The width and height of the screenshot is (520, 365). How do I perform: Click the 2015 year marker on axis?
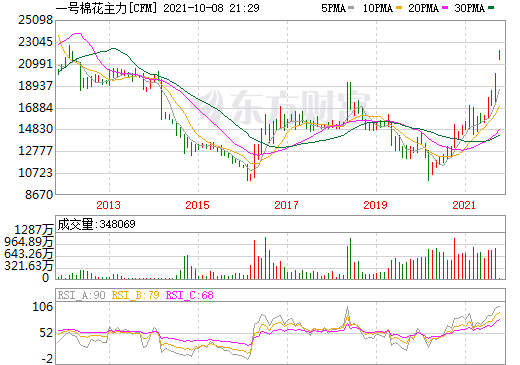[198, 205]
